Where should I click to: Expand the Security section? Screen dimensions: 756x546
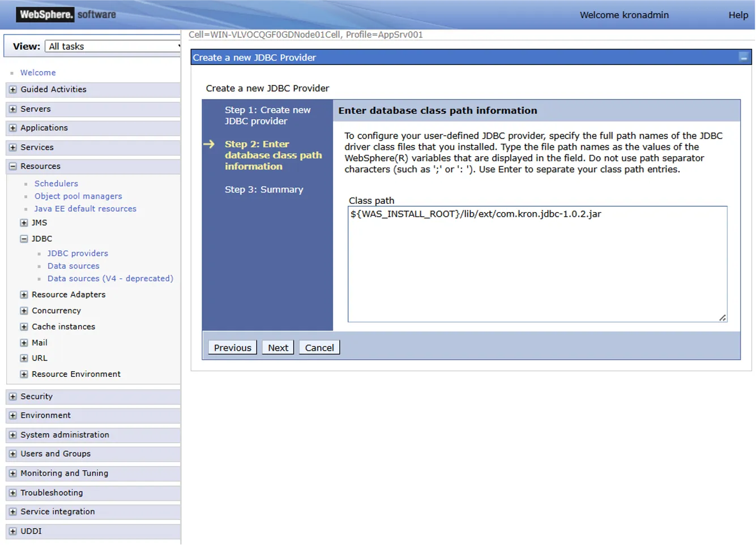tap(12, 397)
